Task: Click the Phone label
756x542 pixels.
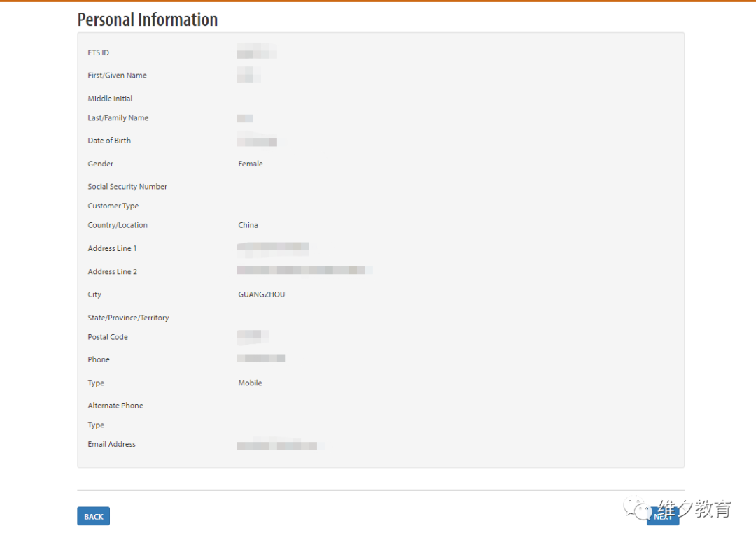Action: (99, 359)
